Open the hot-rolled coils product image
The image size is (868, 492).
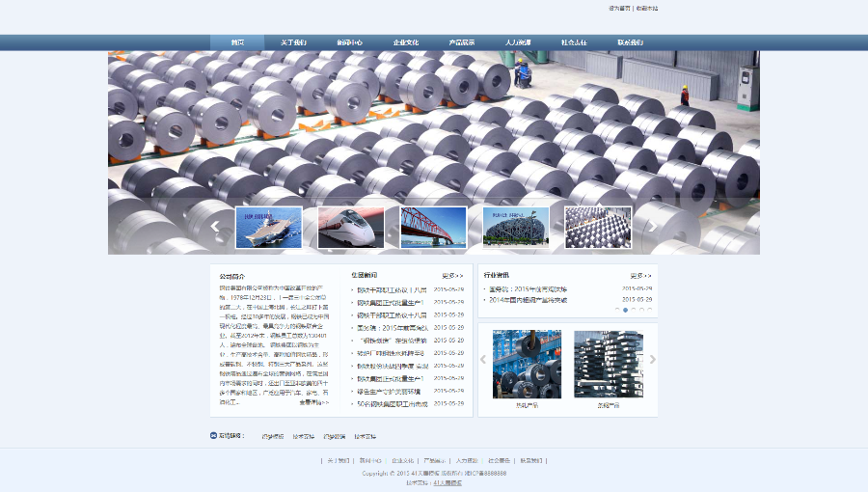point(527,364)
